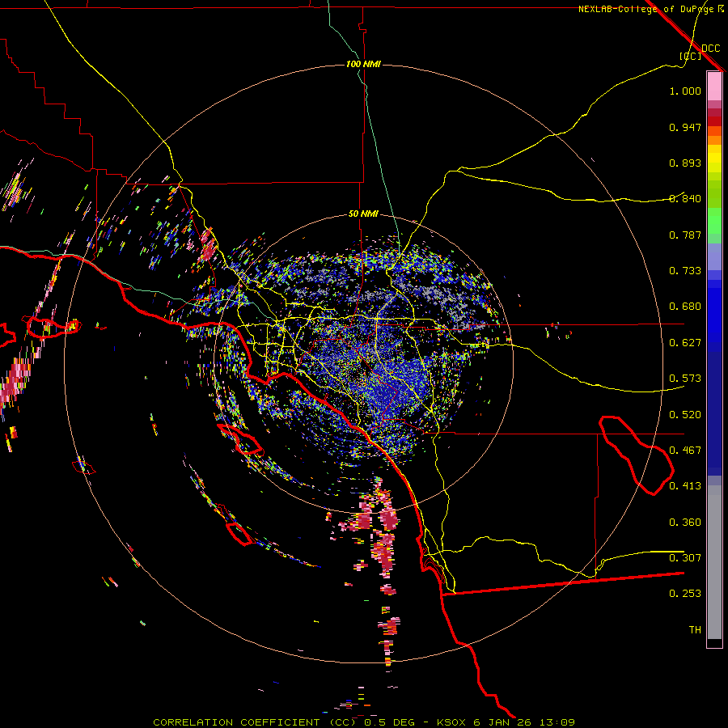The image size is (728, 728).
Task: Click the 50 NMI range ring label
Action: [363, 214]
